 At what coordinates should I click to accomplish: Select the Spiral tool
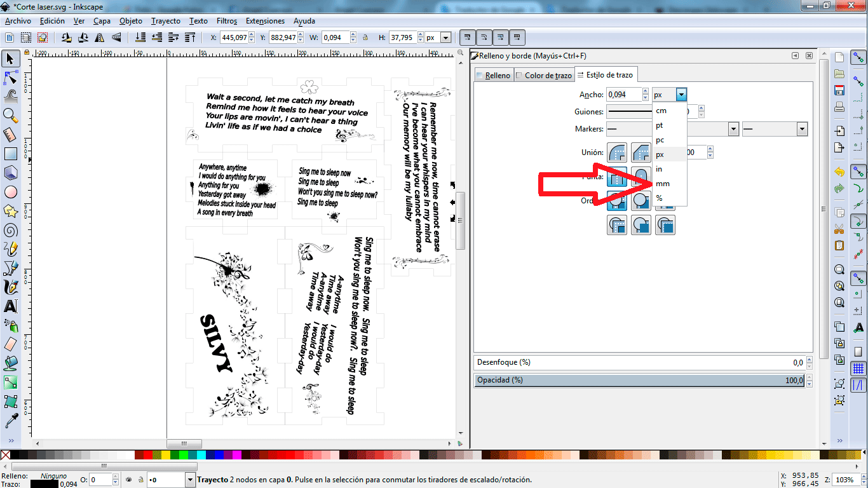[10, 230]
